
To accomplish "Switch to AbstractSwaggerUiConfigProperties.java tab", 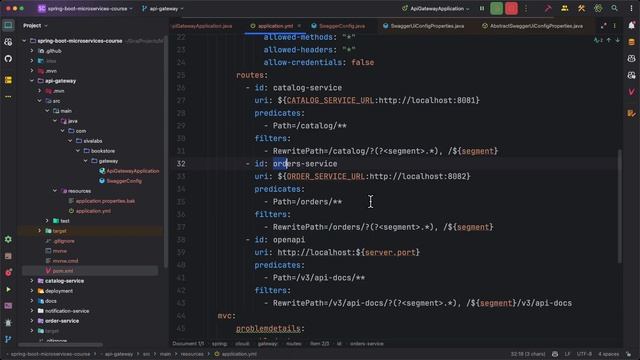I will (532, 26).
